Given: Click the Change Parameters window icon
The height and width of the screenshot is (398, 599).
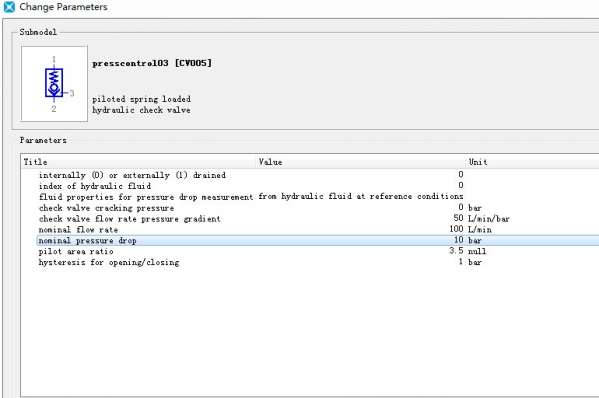Looking at the screenshot, I should click(9, 7).
